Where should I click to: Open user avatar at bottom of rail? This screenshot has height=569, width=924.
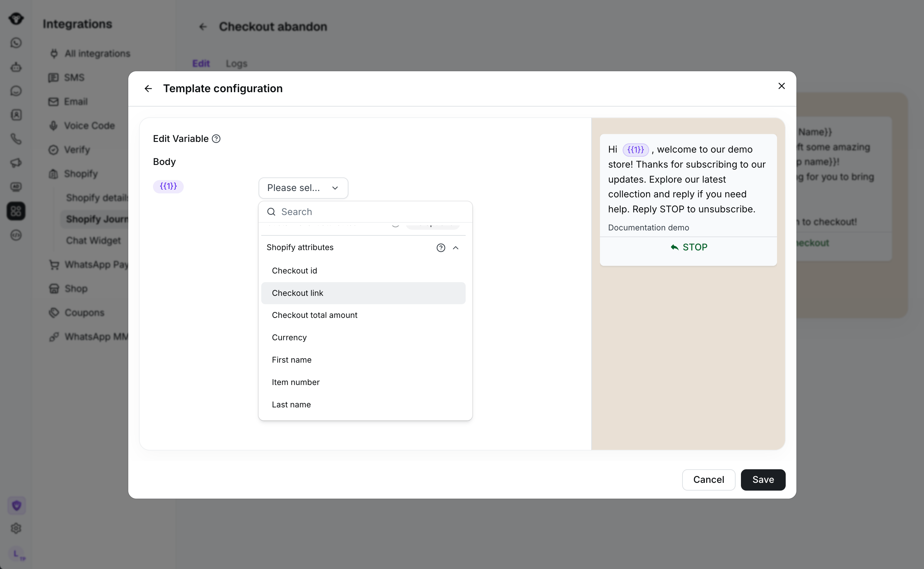[x=17, y=554]
